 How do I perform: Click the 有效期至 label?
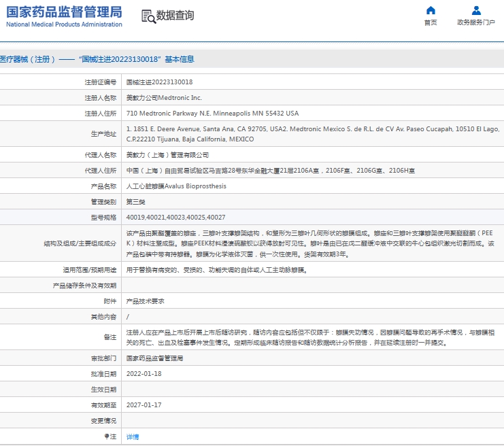(103, 405)
